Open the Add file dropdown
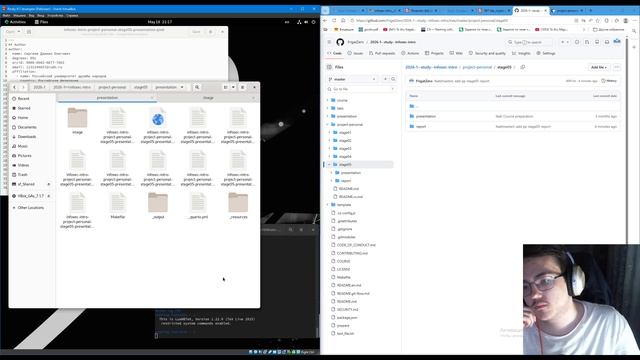 pos(599,67)
